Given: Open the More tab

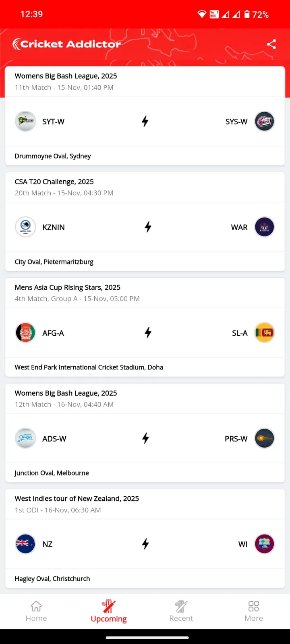Looking at the screenshot, I should [x=254, y=611].
